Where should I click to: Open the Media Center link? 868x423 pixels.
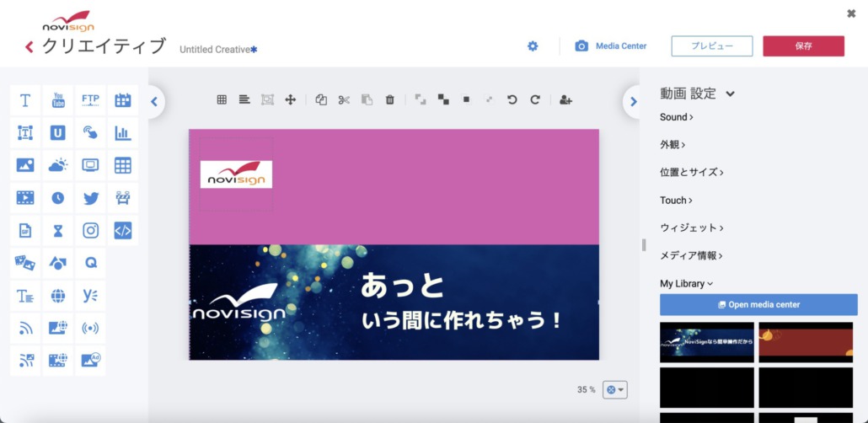pos(611,46)
